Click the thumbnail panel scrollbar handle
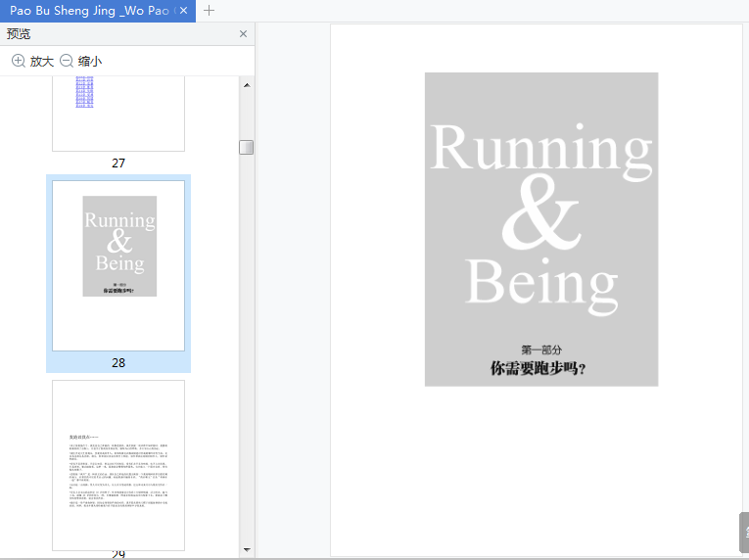The width and height of the screenshot is (749, 560). [x=247, y=147]
